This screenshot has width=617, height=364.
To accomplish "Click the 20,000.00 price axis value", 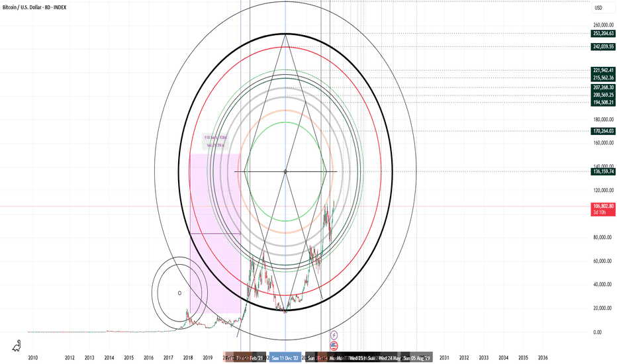I will coord(603,308).
